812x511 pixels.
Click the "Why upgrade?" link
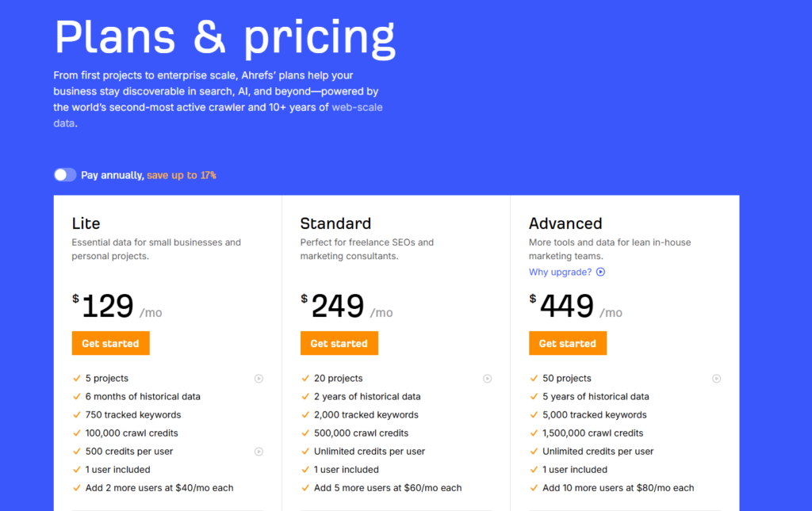point(559,272)
